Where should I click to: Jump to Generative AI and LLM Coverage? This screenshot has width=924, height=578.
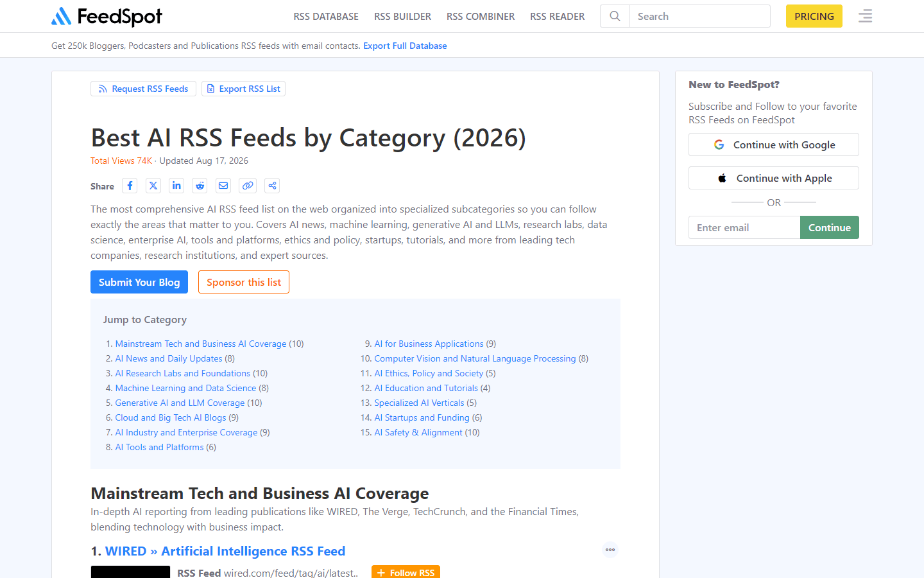(x=180, y=403)
